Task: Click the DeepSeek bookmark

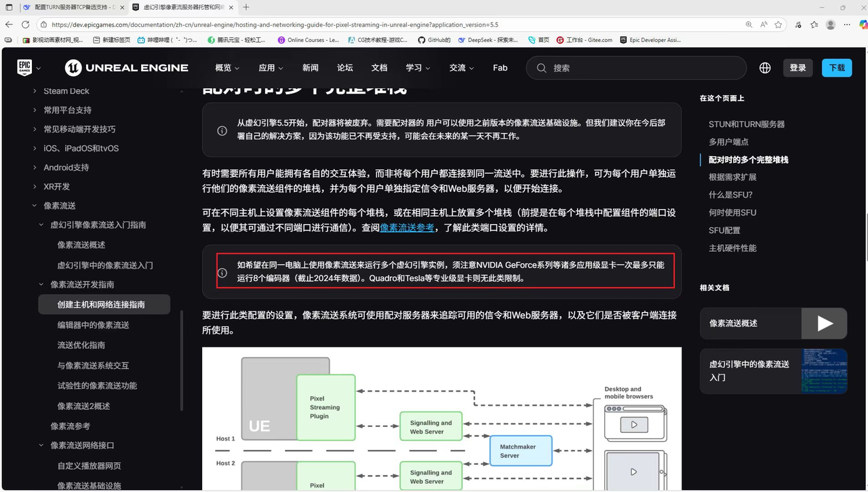Action: coord(489,39)
